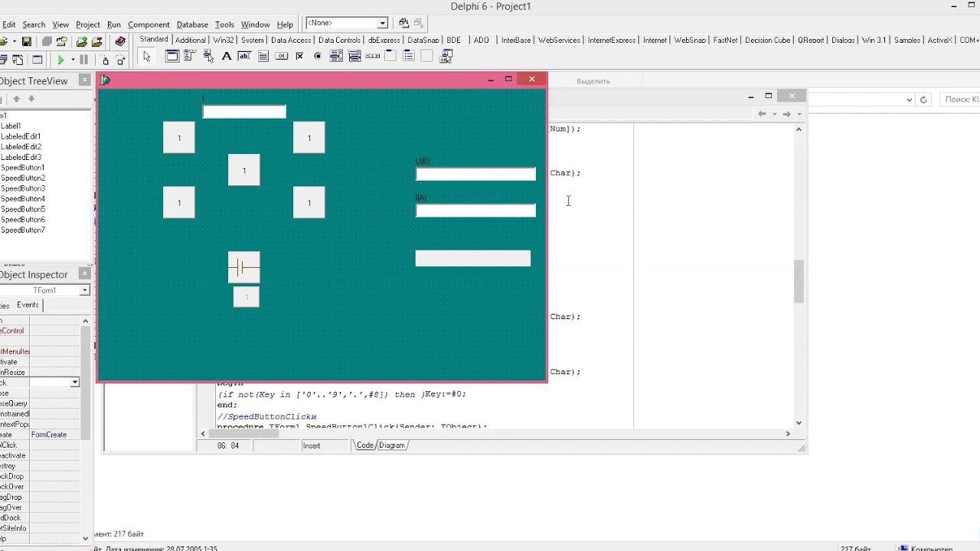Screen dimensions: 980x551
Task: Pick the Edit component in the palette
Action: tap(244, 56)
